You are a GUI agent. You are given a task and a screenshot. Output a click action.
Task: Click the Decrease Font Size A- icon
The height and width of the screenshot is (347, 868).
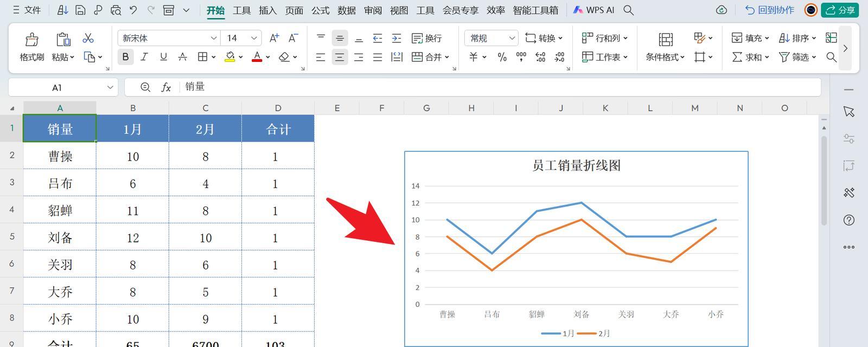coord(293,38)
